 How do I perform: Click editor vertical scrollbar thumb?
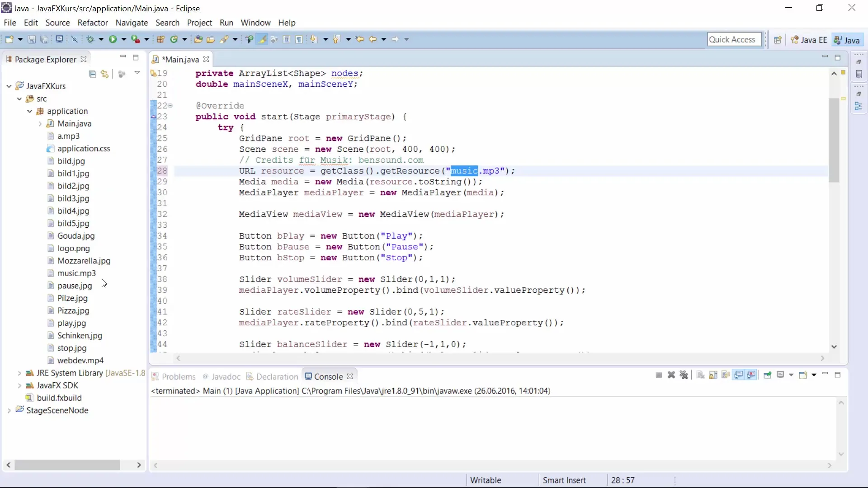pos(834,140)
